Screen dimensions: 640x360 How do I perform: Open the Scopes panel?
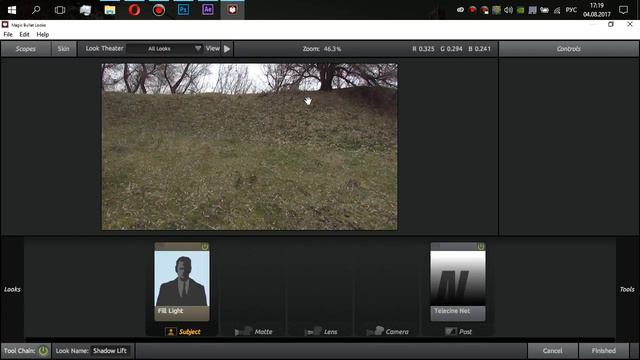click(x=26, y=49)
